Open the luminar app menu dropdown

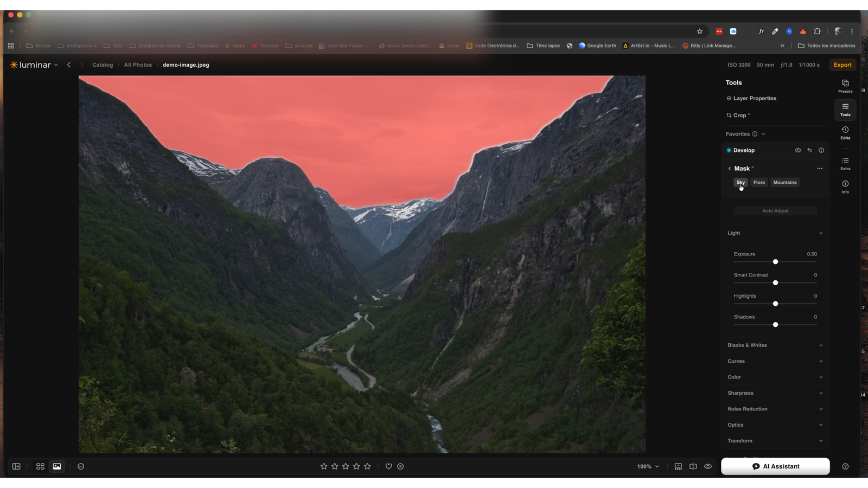point(34,65)
